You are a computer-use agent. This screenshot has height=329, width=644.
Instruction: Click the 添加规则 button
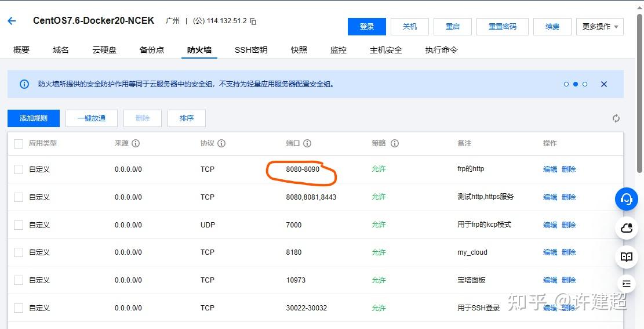34,118
